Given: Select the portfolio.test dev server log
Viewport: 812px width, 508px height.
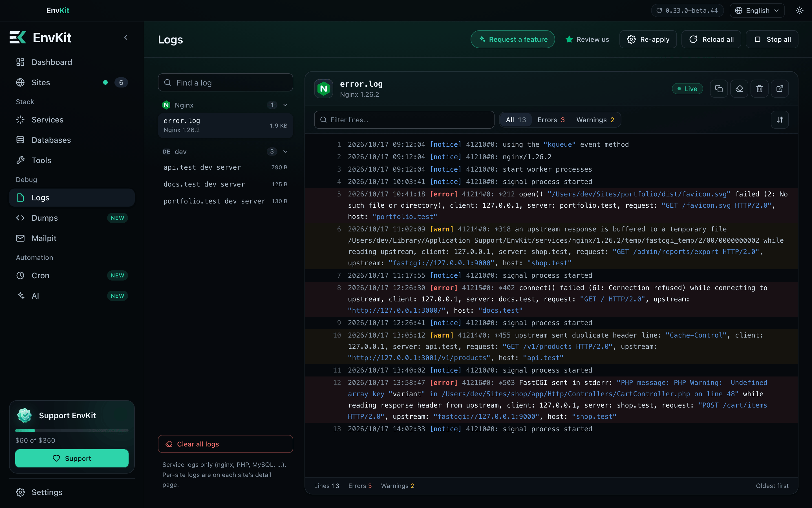Looking at the screenshot, I should (x=226, y=201).
